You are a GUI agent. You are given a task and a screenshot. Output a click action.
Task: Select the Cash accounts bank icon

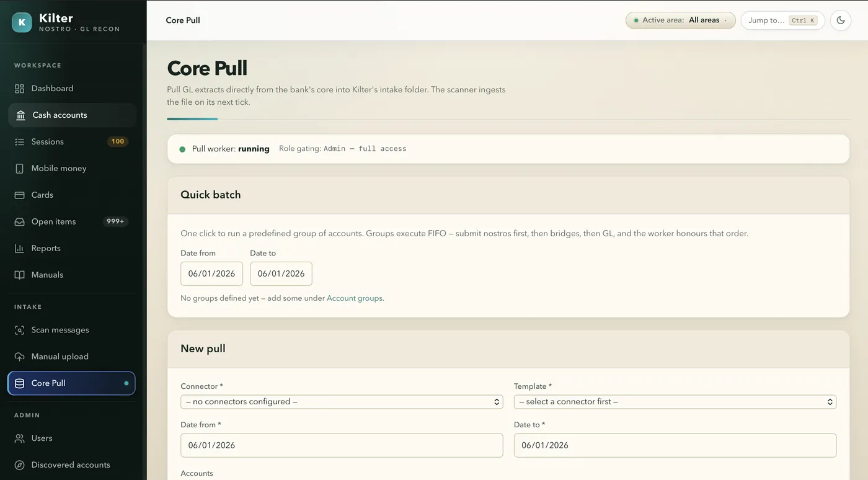[x=21, y=115]
